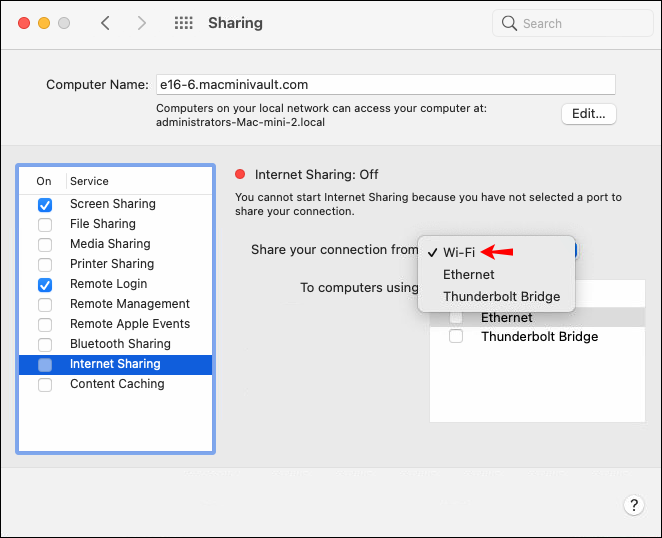Enable the Ethernet port checkbox
The image size is (662, 538).
[456, 318]
